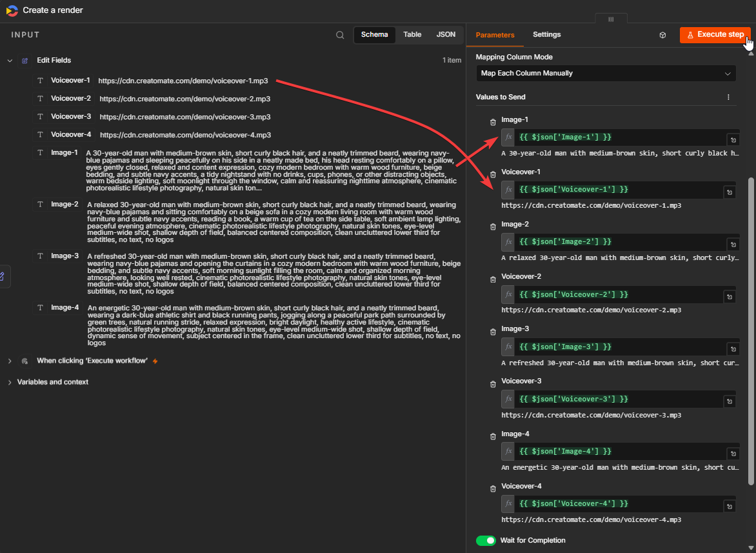Click the Edit Fields node icon

pos(25,61)
